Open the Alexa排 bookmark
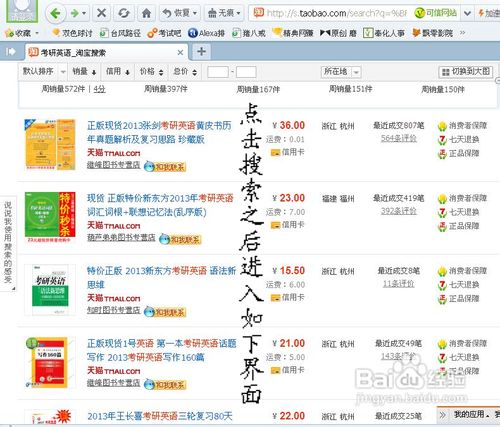500x427 pixels. pos(206,33)
